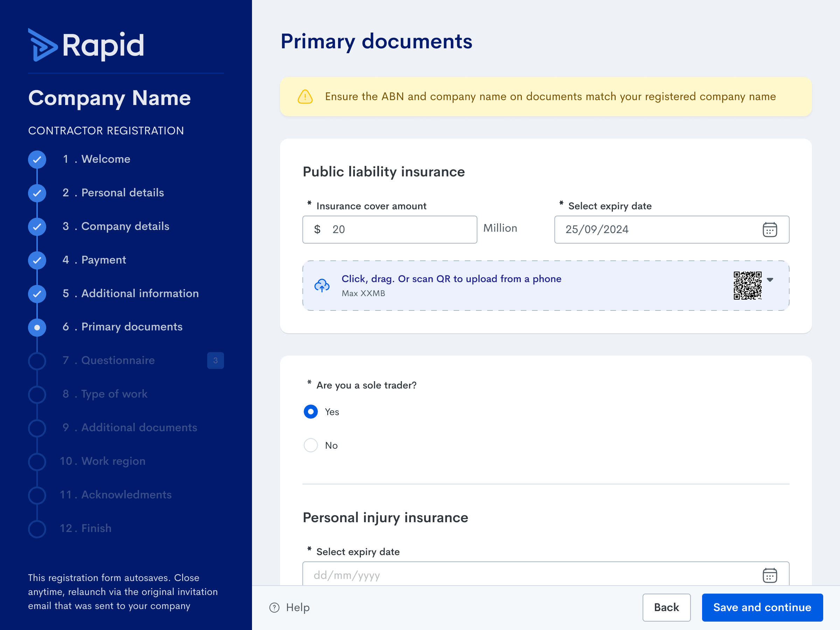Go to the Additional documents step

pyautogui.click(x=129, y=428)
